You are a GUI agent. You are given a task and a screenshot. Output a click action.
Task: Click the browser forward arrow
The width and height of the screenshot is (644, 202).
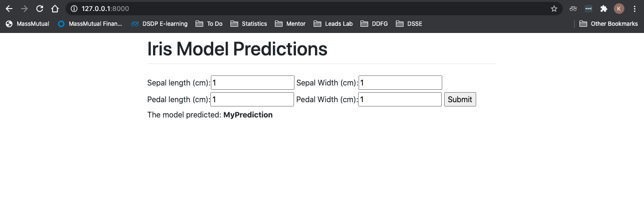tap(24, 9)
